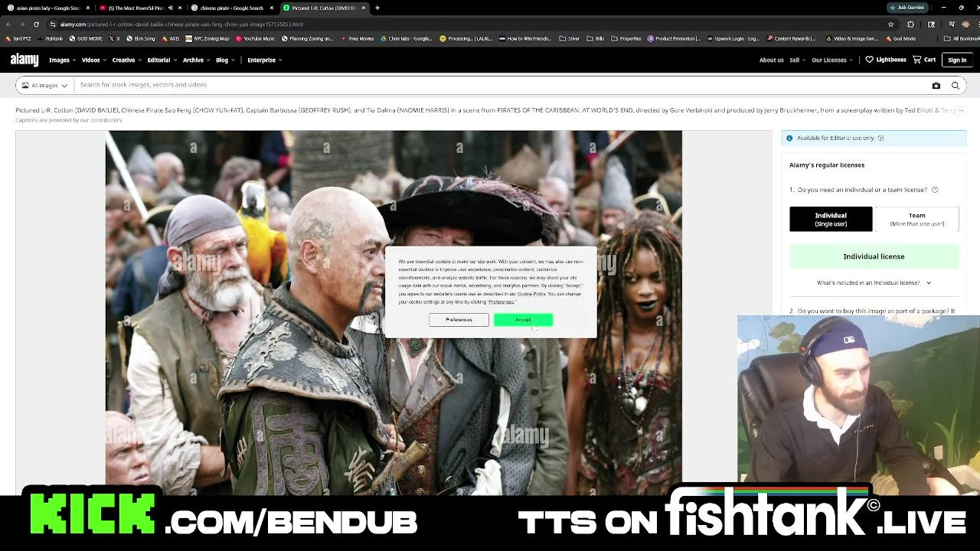The image size is (980, 551).
Task: Expand the Videos menu
Action: pyautogui.click(x=93, y=60)
